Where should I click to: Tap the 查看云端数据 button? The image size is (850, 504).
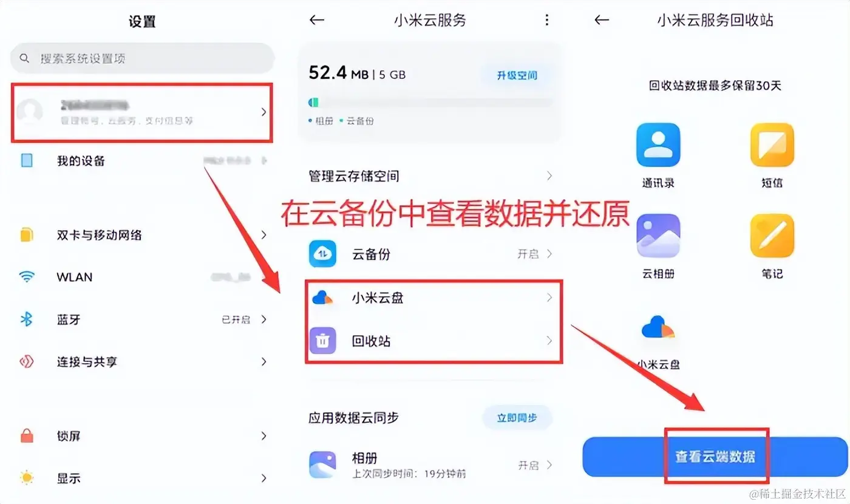tap(715, 457)
